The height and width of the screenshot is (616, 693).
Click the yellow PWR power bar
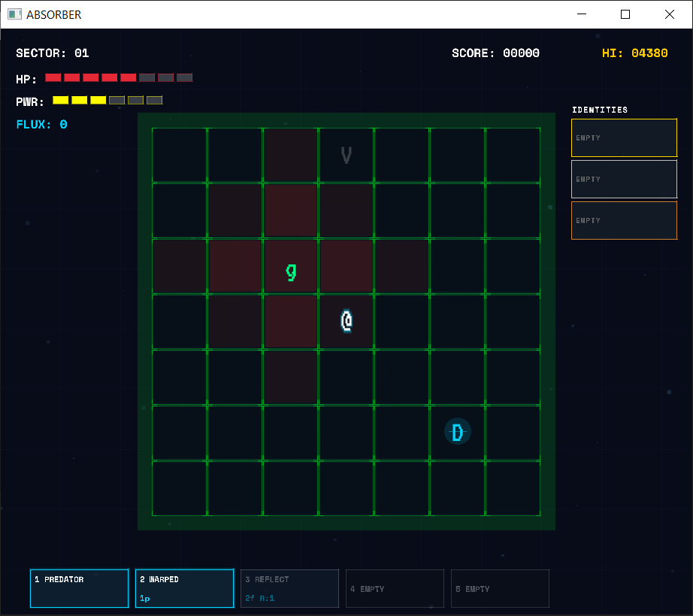tap(107, 100)
